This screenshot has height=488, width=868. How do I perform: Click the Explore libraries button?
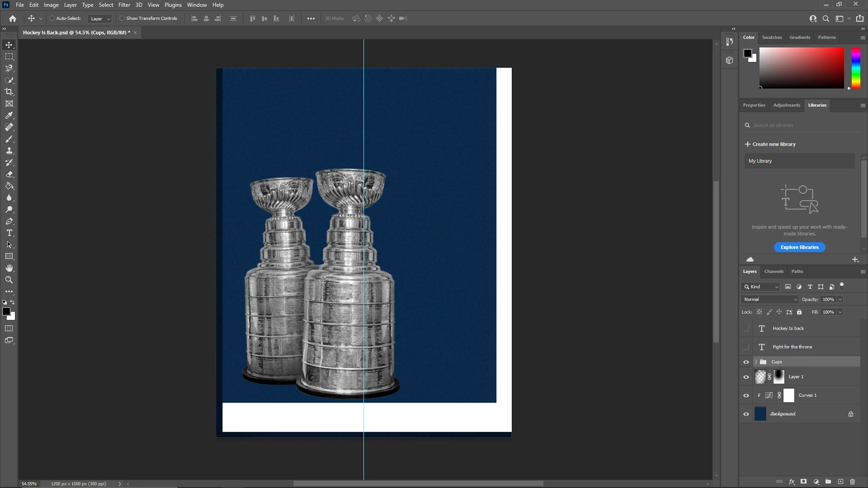(799, 247)
